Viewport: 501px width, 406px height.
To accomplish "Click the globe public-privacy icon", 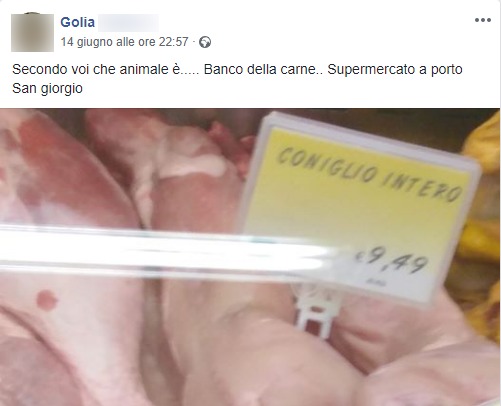I will click(205, 42).
